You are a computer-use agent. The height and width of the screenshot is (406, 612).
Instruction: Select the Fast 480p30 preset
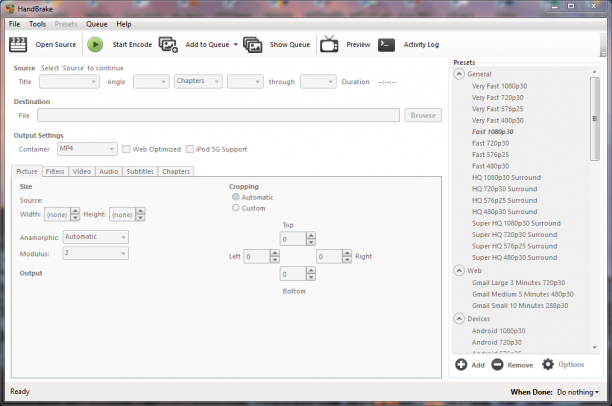490,166
